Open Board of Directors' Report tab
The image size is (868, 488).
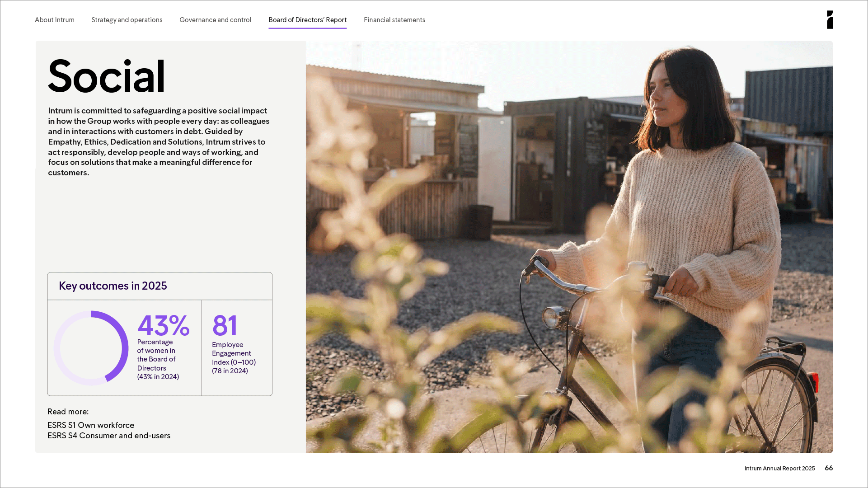tap(307, 20)
